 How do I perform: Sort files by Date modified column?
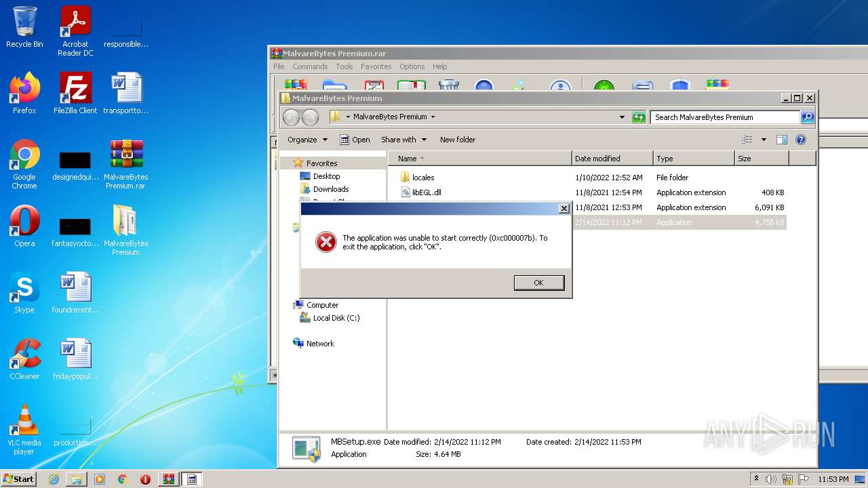tap(612, 159)
